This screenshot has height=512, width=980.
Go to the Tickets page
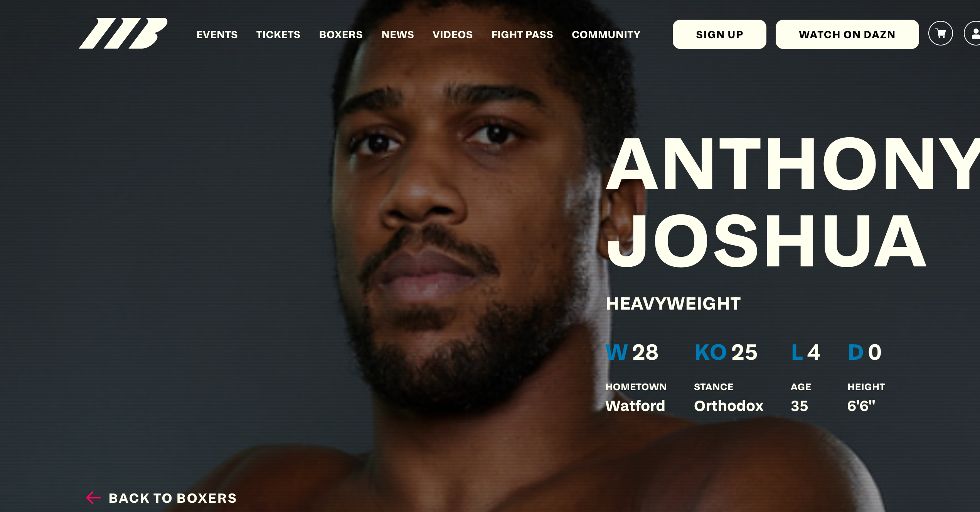coord(278,35)
